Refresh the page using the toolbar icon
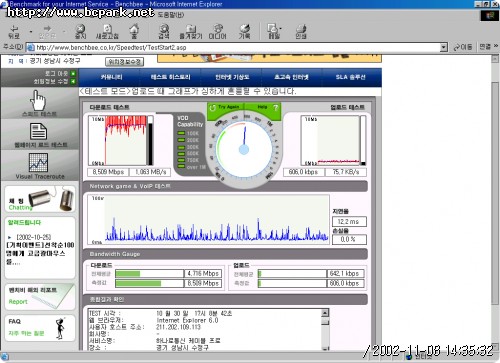 pyautogui.click(x=107, y=32)
